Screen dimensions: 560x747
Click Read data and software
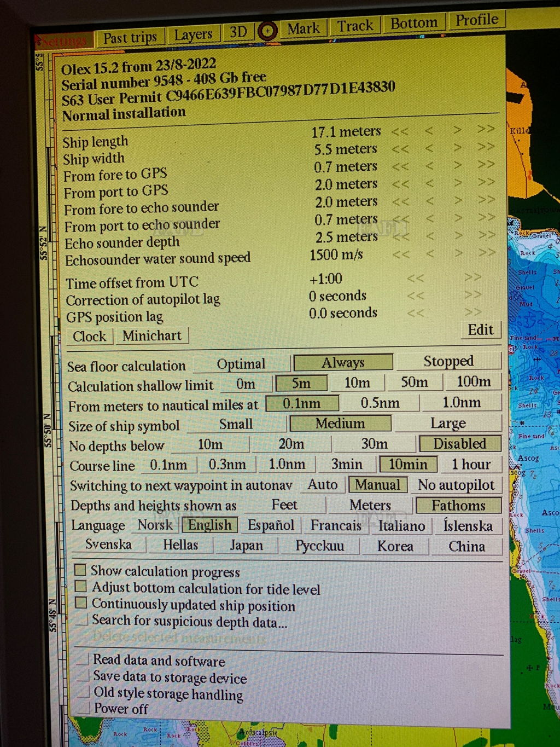click(159, 661)
